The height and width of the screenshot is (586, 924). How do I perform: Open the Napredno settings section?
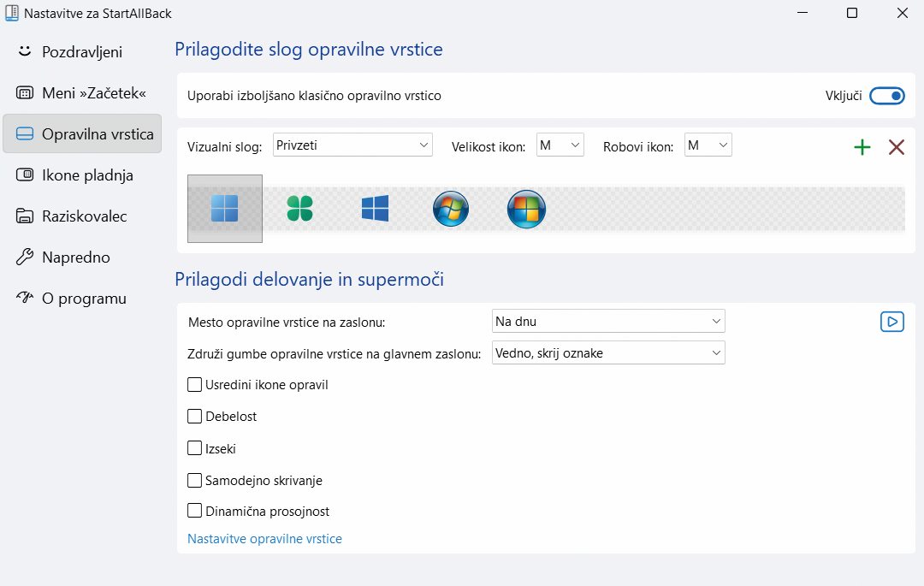[82, 257]
